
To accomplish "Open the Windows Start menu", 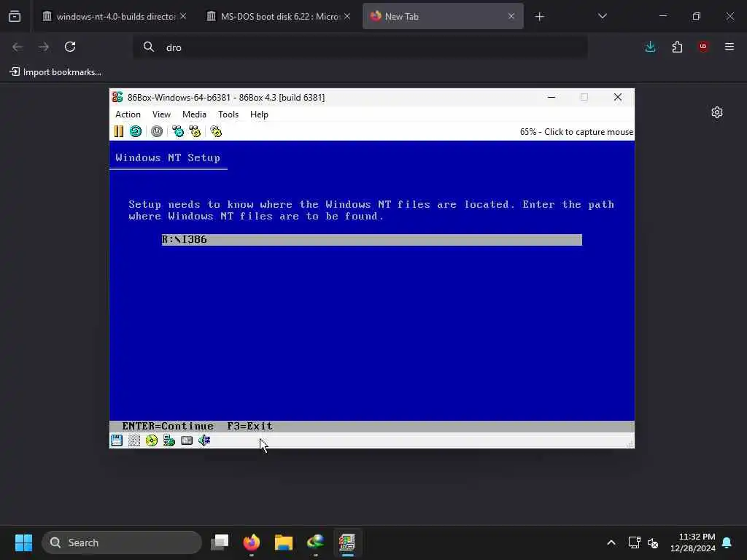I will 23,542.
